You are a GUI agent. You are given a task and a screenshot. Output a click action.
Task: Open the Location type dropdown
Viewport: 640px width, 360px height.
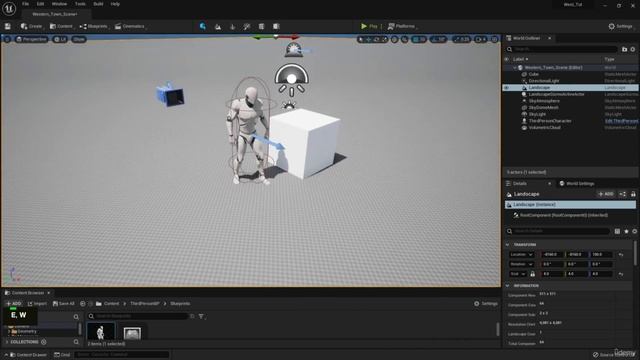(522, 255)
